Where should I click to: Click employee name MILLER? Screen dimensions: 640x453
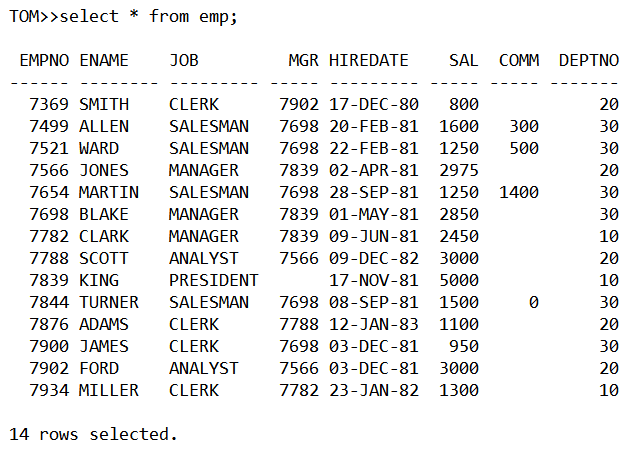click(109, 391)
